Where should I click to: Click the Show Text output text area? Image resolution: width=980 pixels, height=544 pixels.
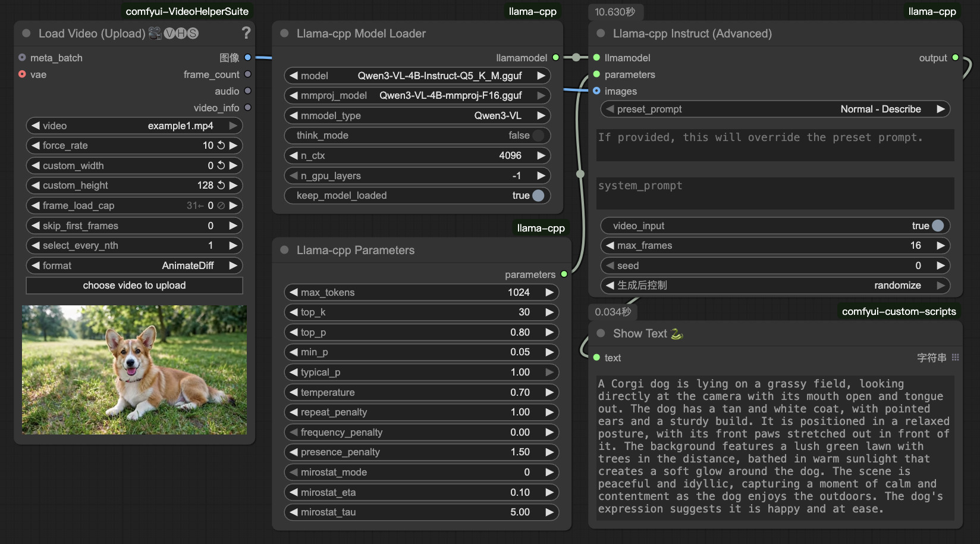tap(775, 448)
